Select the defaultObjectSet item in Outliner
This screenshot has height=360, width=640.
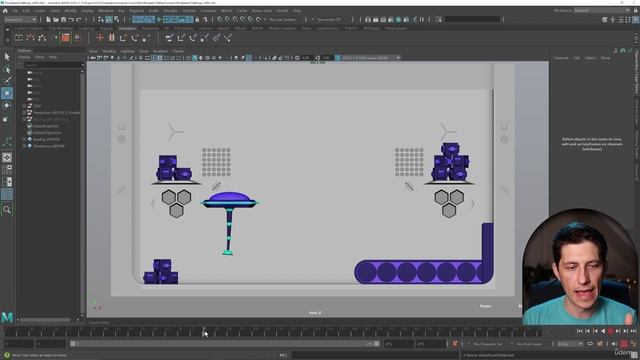pos(47,133)
